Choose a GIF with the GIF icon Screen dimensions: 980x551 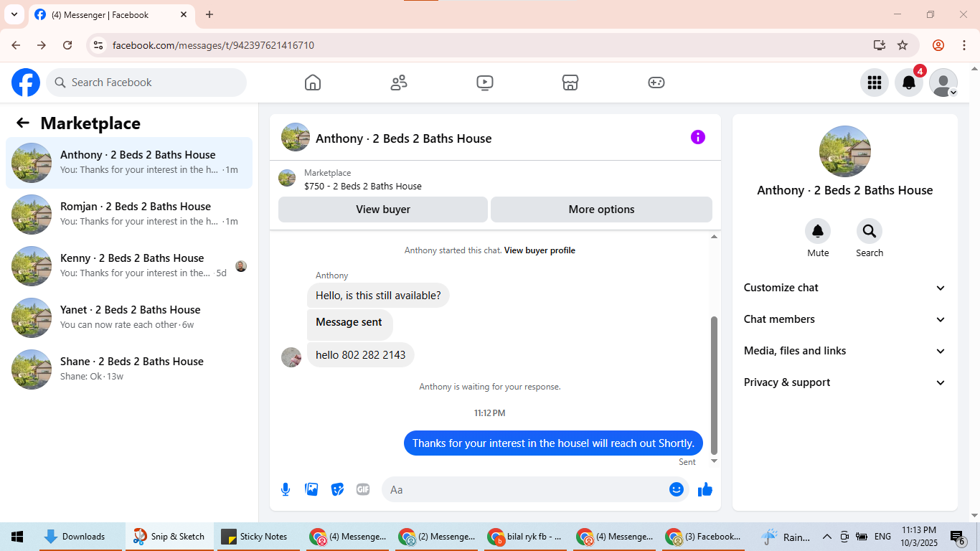(363, 489)
